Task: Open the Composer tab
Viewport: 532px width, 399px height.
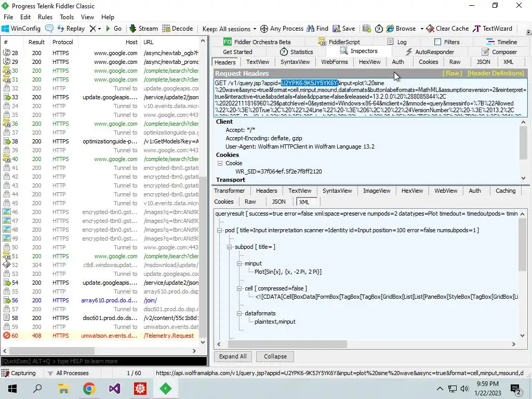Action: pos(499,52)
